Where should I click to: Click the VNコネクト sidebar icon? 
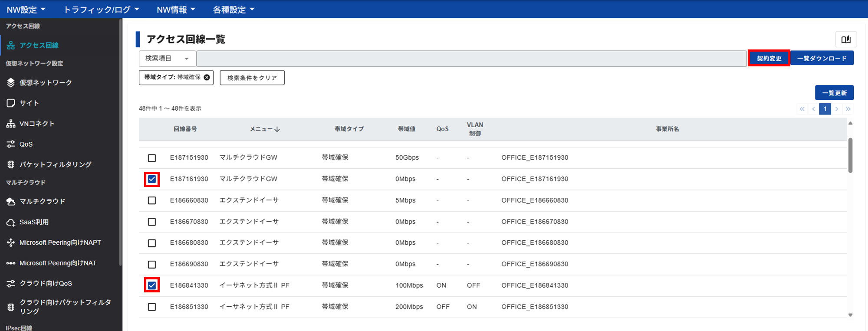click(11, 124)
